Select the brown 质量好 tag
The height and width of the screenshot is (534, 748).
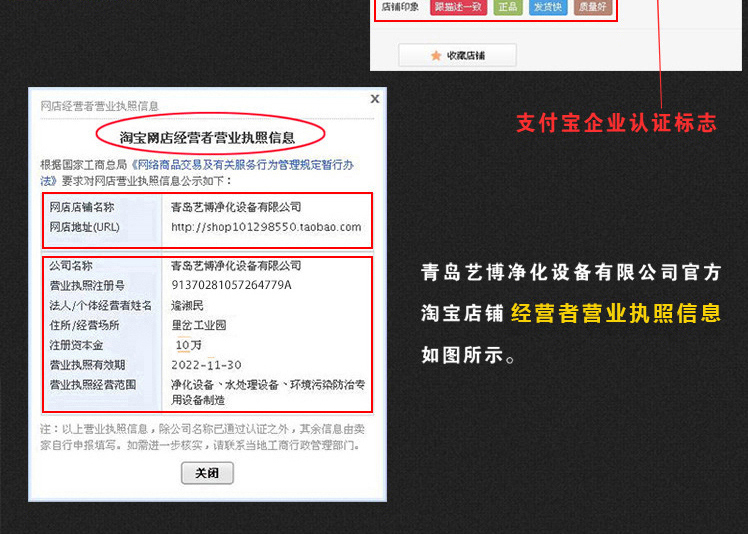(592, 7)
